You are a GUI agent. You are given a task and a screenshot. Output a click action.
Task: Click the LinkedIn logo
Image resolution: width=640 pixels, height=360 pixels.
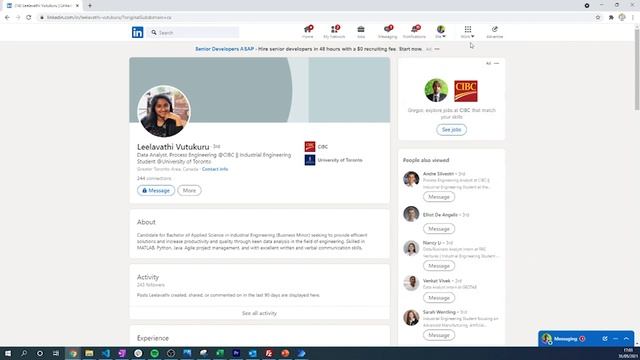138,32
